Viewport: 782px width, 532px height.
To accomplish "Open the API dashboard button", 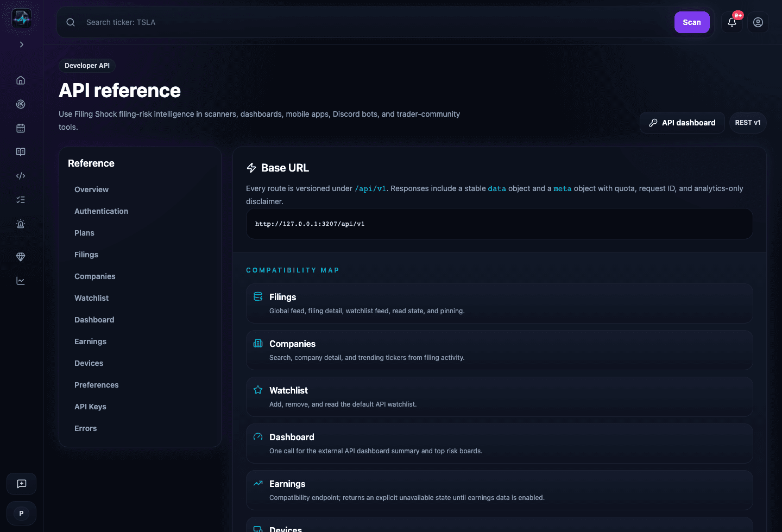I will (682, 123).
